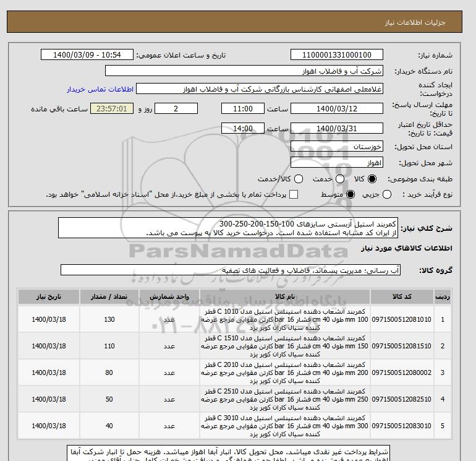
Task: Select the کالا radio button
Action: pyautogui.click(x=372, y=179)
